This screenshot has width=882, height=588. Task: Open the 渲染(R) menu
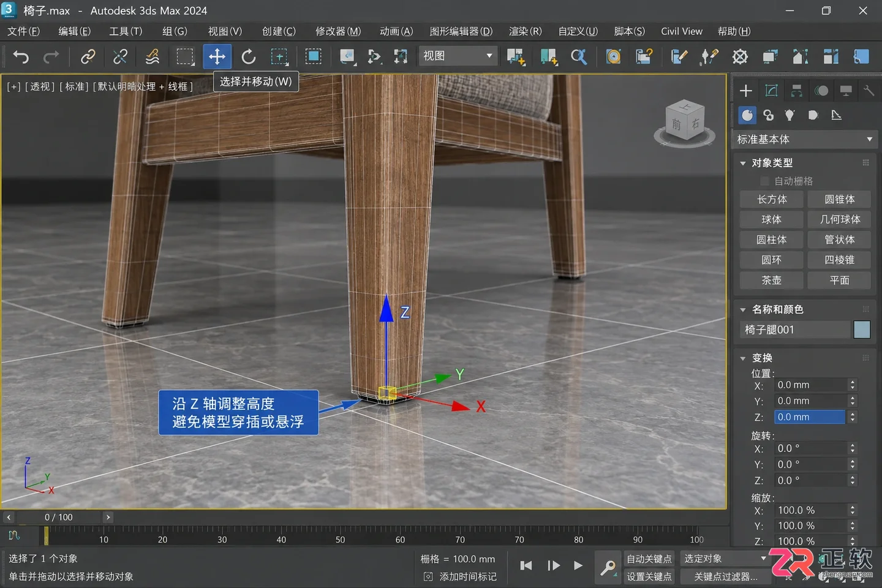526,31
